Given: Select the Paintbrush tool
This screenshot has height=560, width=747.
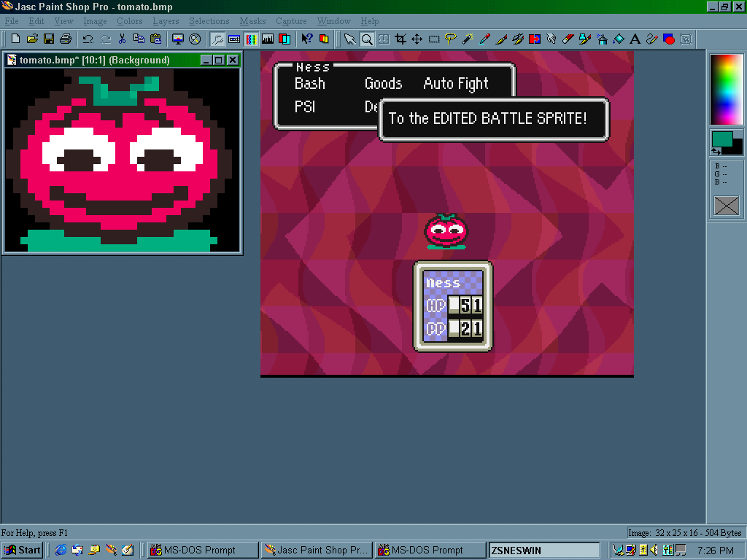Looking at the screenshot, I should click(500, 39).
